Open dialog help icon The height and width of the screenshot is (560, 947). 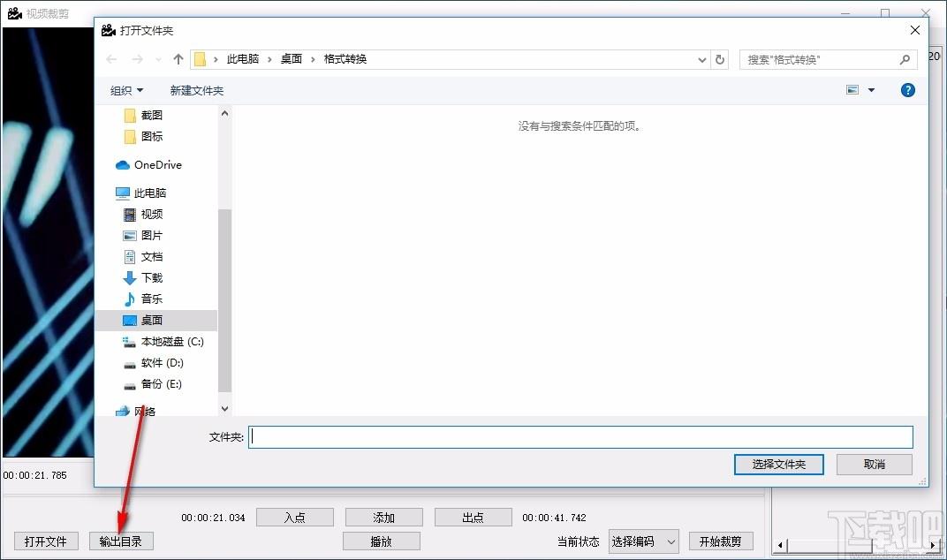908,90
